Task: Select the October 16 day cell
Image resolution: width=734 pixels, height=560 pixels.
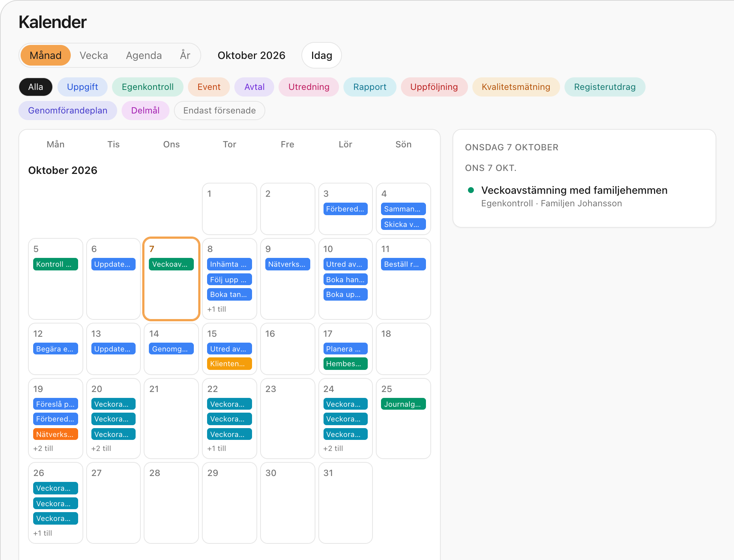Action: tap(288, 349)
